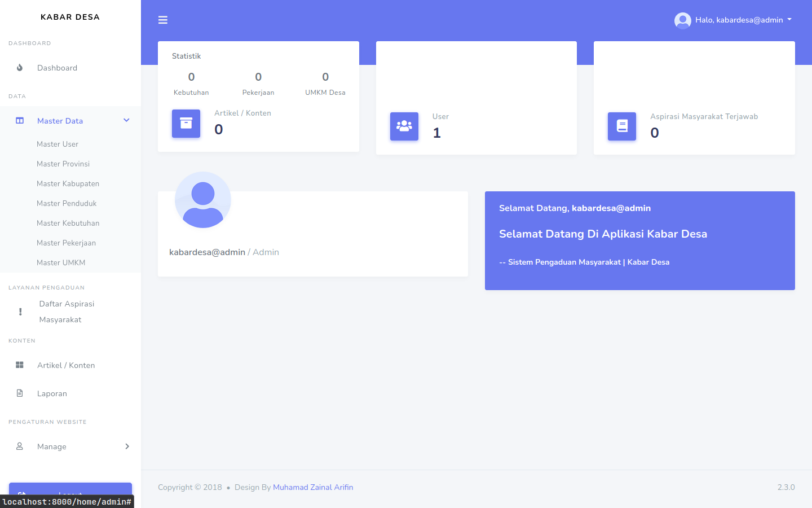Open the Muhamad Zainal Arifin link

point(313,487)
